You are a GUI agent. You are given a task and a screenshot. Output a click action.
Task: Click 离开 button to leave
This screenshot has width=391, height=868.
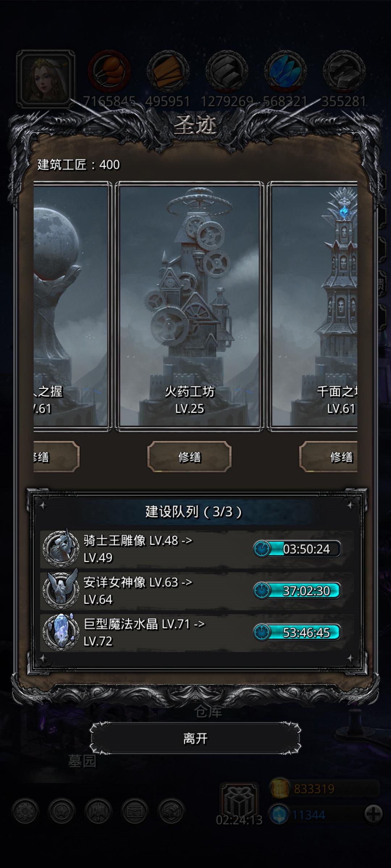(x=195, y=738)
